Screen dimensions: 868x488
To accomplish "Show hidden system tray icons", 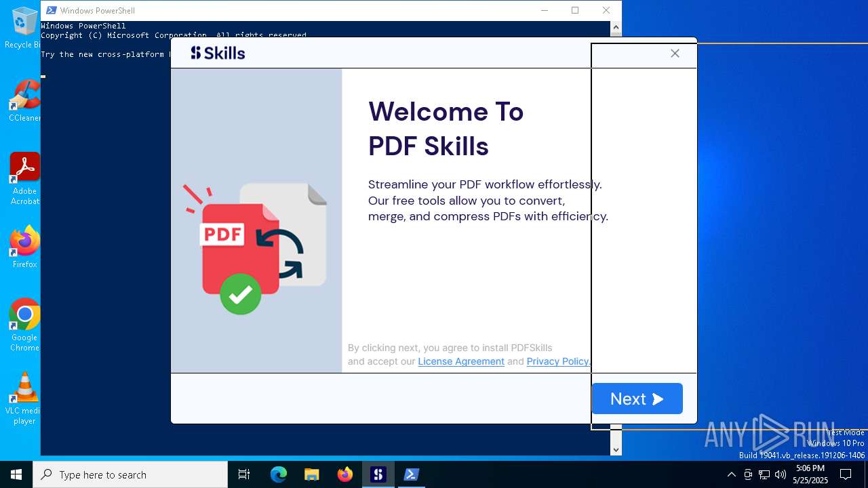I will (731, 474).
